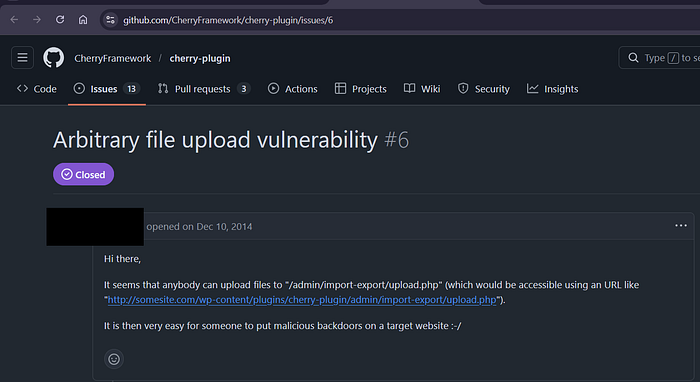The image size is (700, 382).
Task: Open the CherryFramework organization link
Action: pos(112,58)
